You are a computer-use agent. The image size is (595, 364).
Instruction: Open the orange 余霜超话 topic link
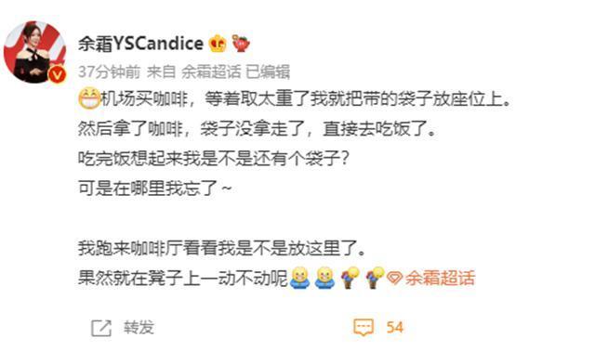(x=440, y=279)
